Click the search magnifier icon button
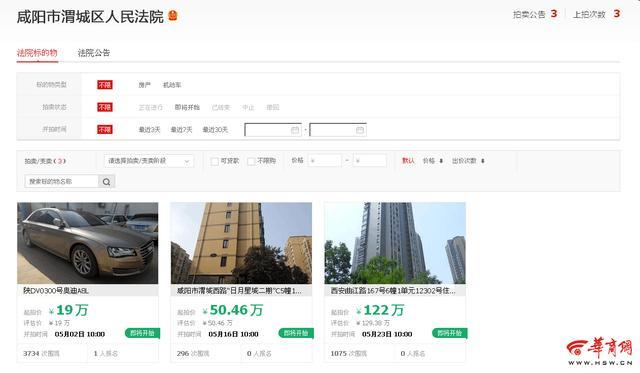This screenshot has height=373, width=640. tap(107, 182)
